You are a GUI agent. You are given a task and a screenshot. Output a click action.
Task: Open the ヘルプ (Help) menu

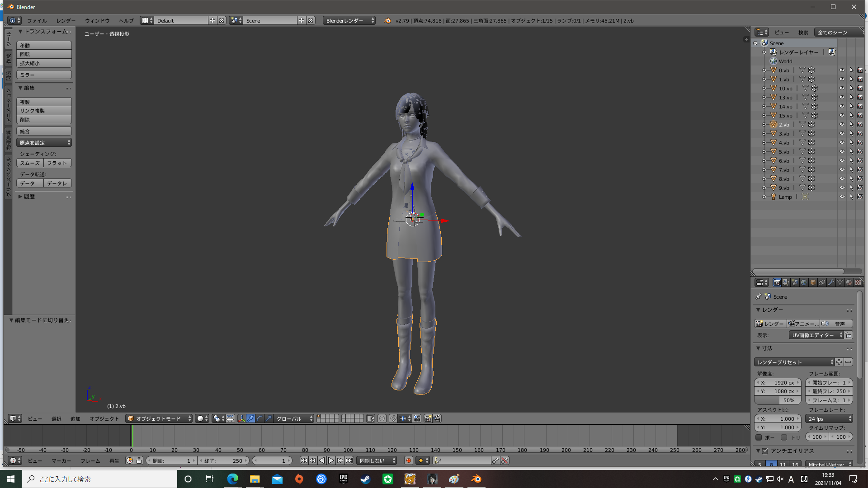(x=126, y=20)
